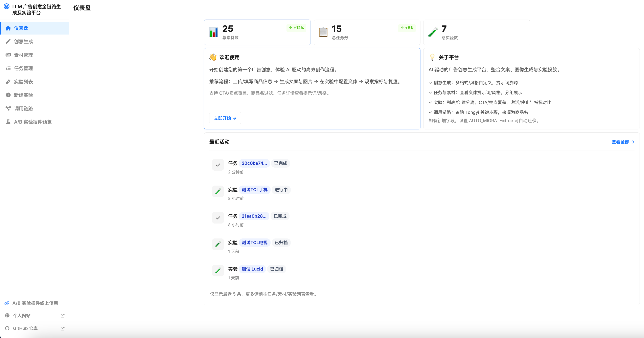Screen dimensions: 644x338
Task: Click the +12% growth badge
Action: (x=296, y=28)
